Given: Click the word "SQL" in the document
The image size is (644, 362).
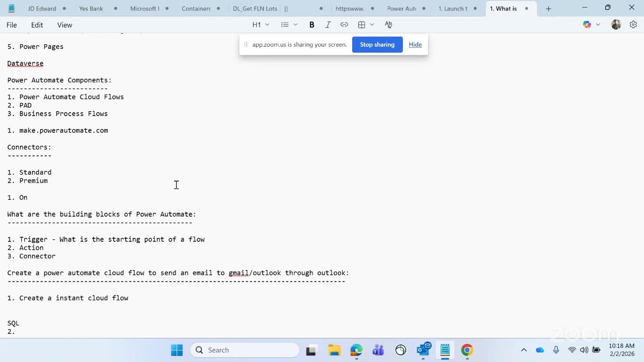Looking at the screenshot, I should (x=13, y=323).
